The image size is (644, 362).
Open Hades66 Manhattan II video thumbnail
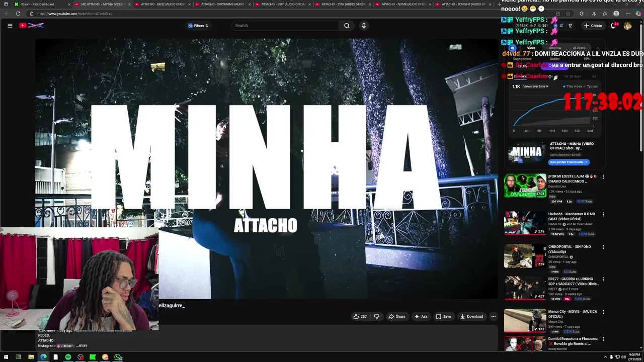coord(525,223)
